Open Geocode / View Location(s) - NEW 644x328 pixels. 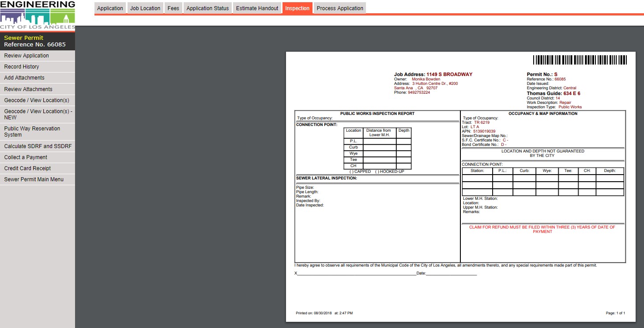click(x=38, y=114)
